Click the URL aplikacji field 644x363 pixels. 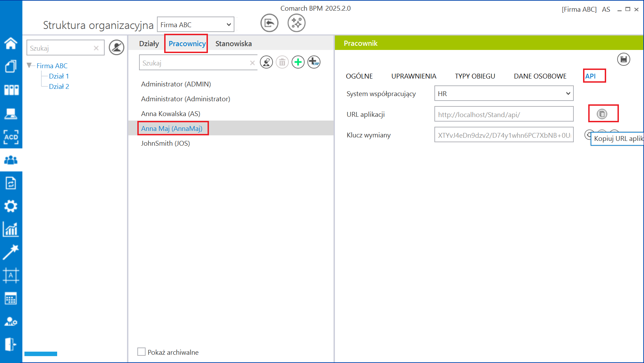[x=504, y=114]
